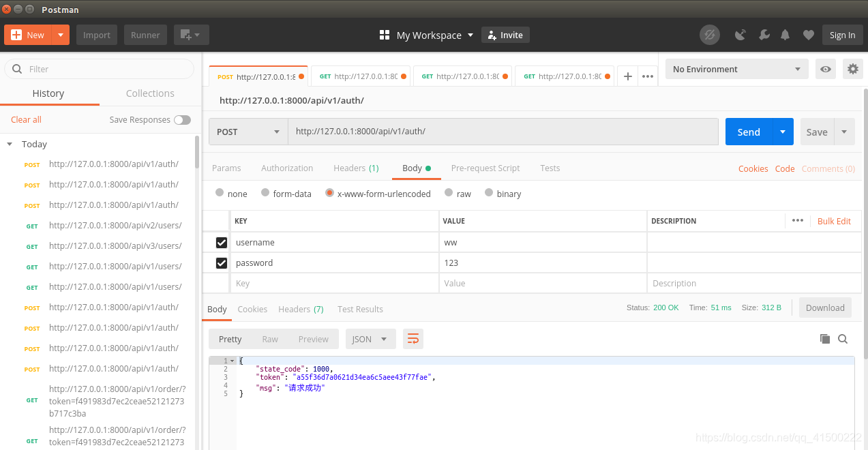Click the Bulk Edit link
Viewport: 868px width, 450px height.
coord(834,221)
